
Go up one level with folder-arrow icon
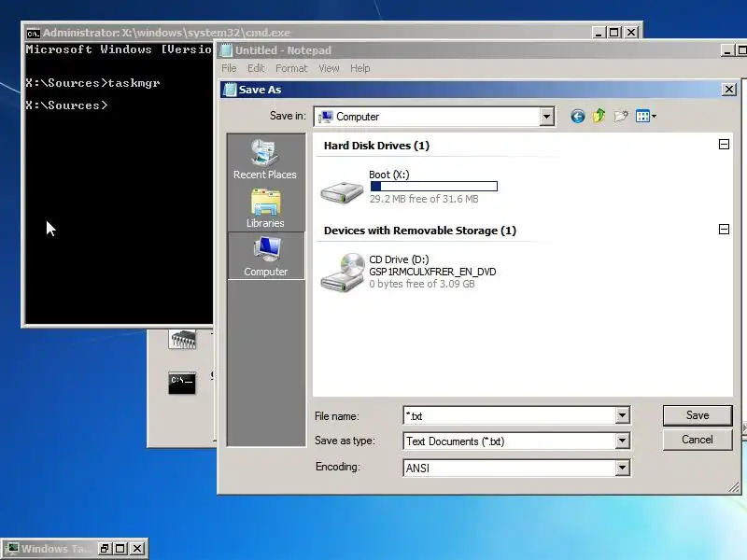[x=599, y=116]
